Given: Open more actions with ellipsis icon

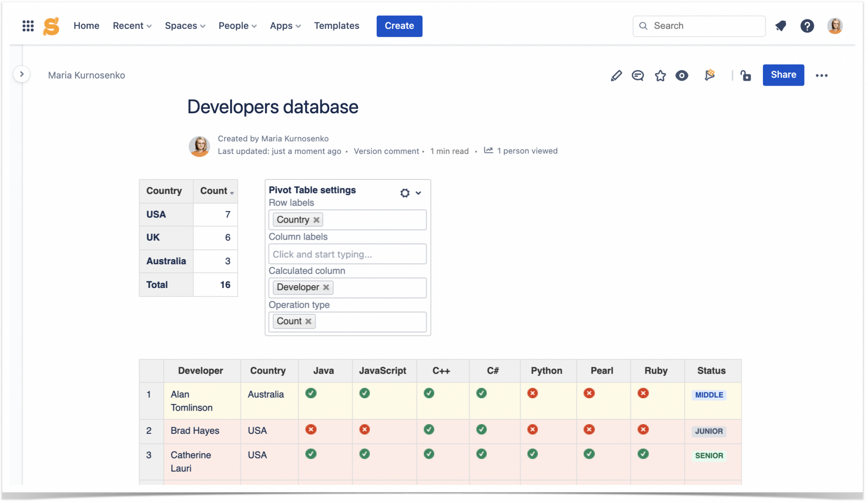Looking at the screenshot, I should 822,75.
